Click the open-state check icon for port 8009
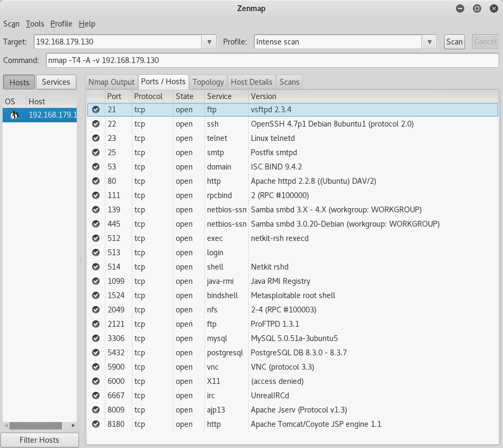Viewport: 503px width, 448px height. 96,410
